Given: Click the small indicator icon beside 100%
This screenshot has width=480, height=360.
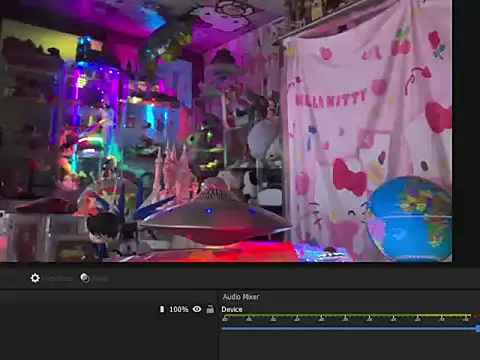Looking at the screenshot, I should coord(162,309).
